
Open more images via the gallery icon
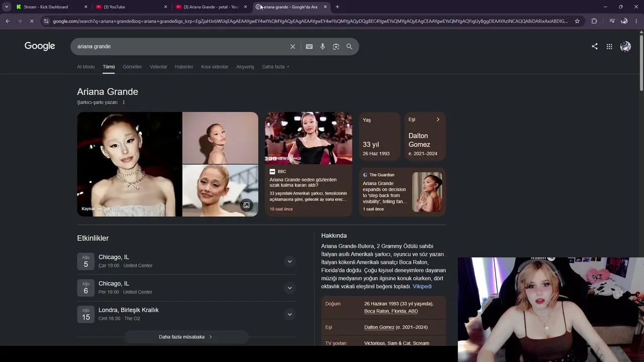pyautogui.click(x=247, y=205)
